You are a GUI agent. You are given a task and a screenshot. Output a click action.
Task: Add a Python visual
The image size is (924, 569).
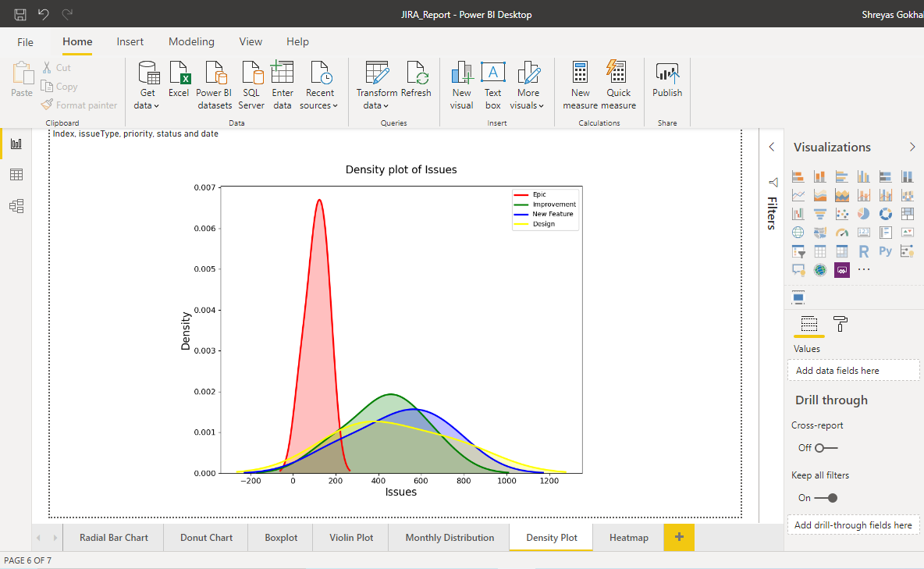pos(884,251)
